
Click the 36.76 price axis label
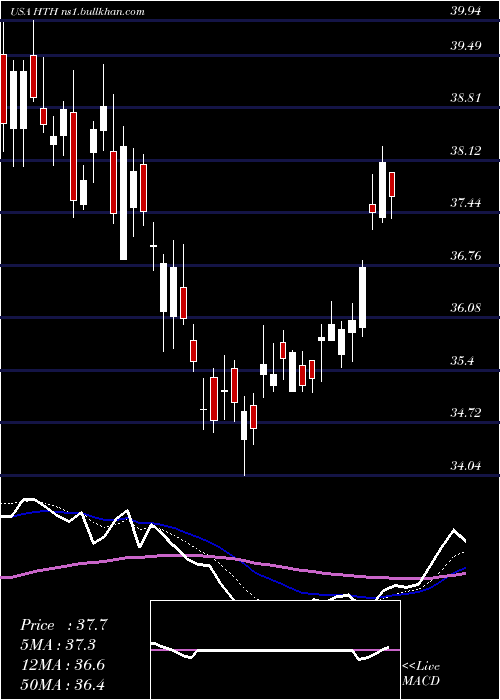coord(466,256)
